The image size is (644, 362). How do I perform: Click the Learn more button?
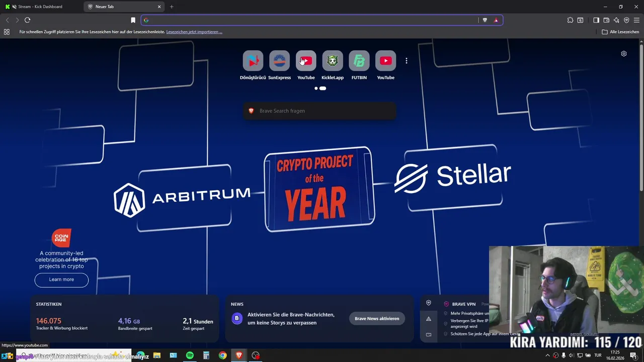[61, 280]
